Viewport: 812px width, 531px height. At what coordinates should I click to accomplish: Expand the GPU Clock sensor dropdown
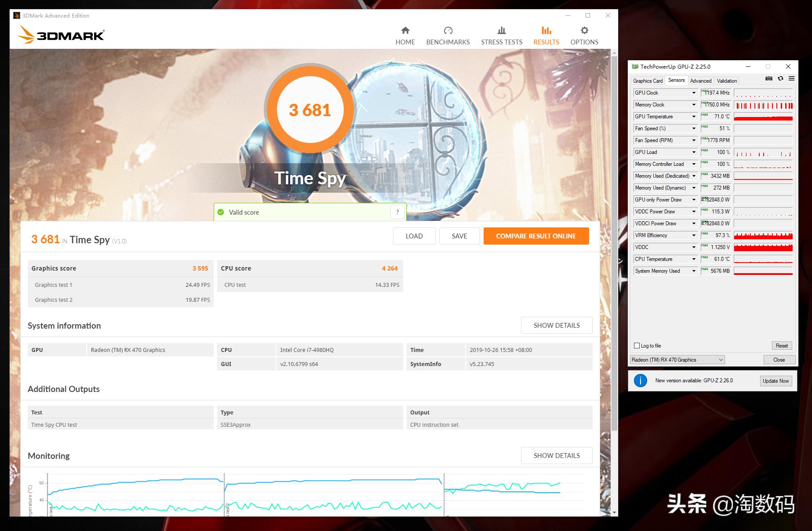(694, 92)
